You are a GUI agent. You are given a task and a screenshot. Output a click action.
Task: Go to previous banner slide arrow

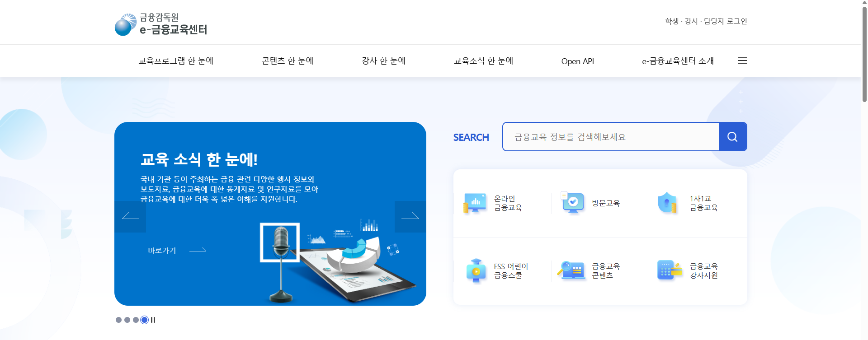pos(130,217)
